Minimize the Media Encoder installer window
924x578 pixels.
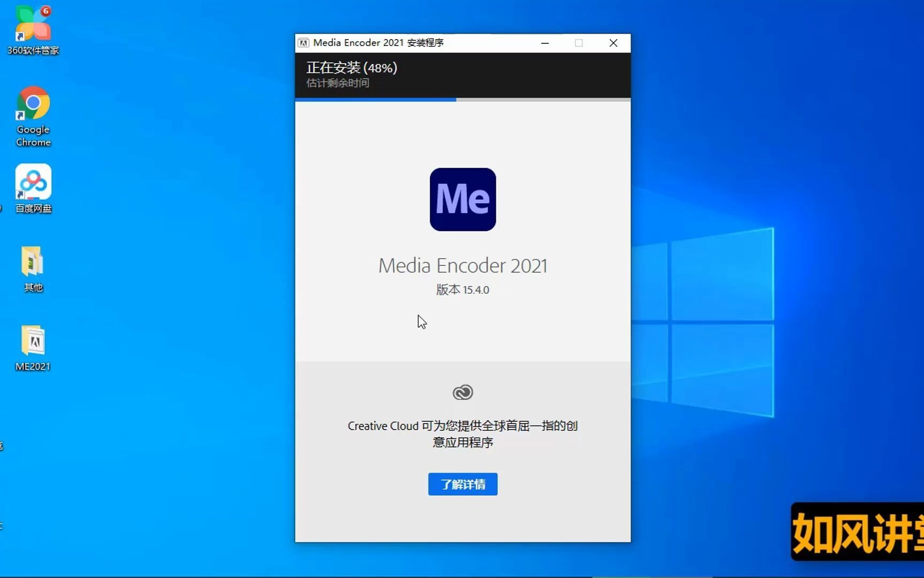(545, 43)
